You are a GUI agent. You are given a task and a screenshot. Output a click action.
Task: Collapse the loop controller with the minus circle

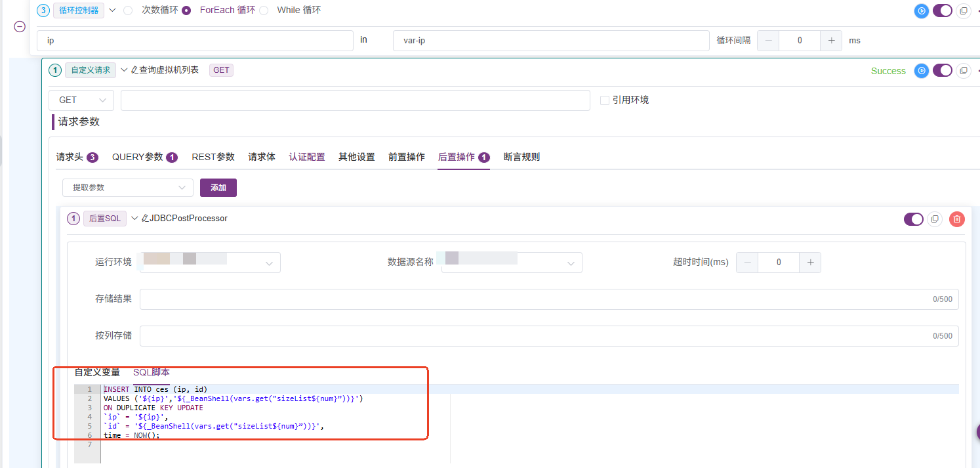pos(20,27)
